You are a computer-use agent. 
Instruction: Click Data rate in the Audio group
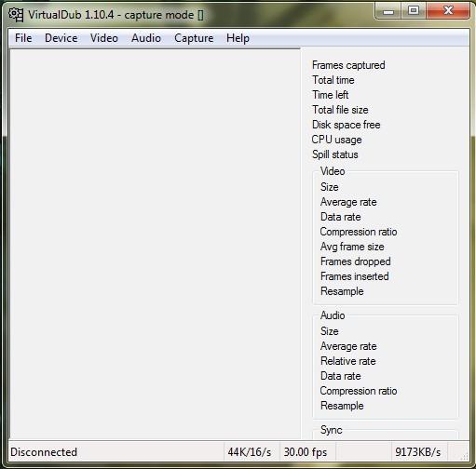coord(341,376)
